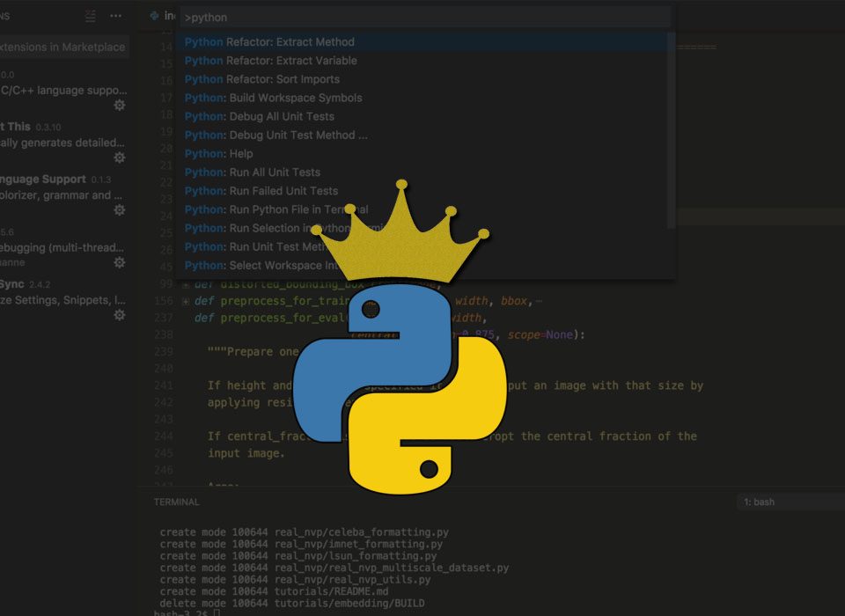The width and height of the screenshot is (845, 616).
Task: Click the More Actions ellipsis in Extensions panel
Action: coord(115,15)
